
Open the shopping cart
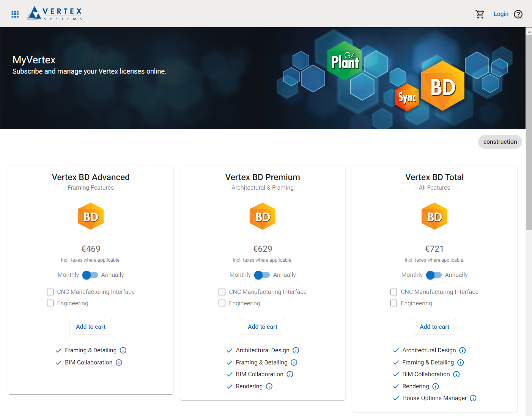point(480,14)
